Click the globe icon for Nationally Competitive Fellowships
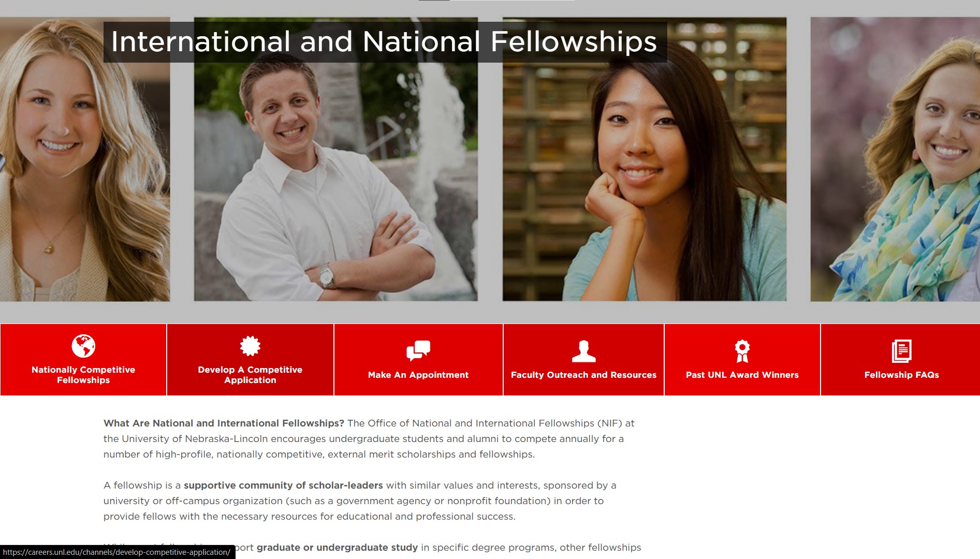The image size is (980, 559). point(83,346)
